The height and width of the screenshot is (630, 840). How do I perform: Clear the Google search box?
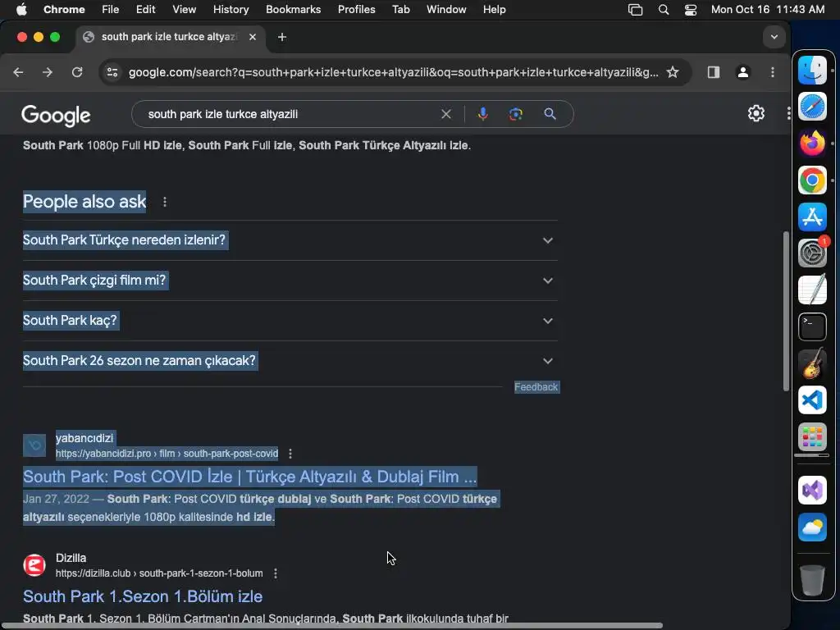445,114
